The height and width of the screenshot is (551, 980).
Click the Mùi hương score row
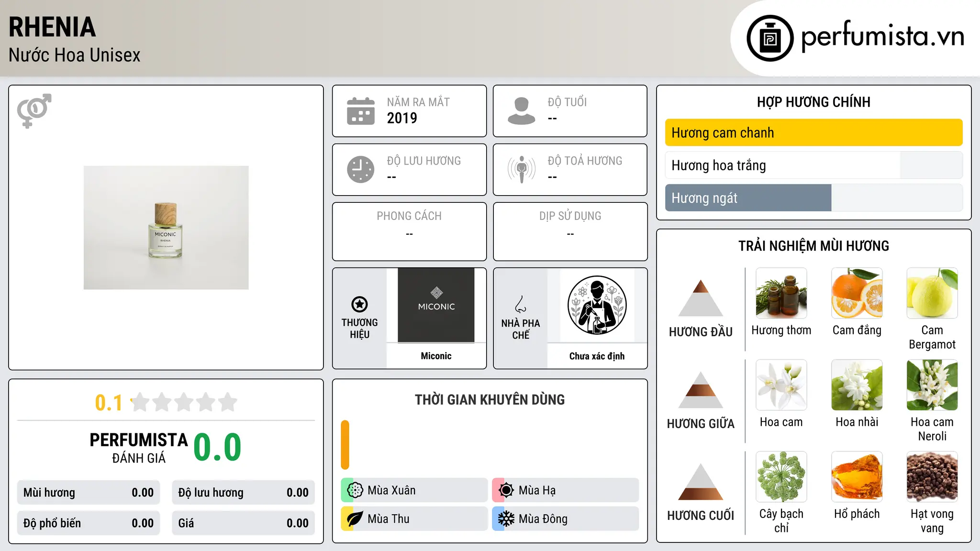pyautogui.click(x=89, y=493)
